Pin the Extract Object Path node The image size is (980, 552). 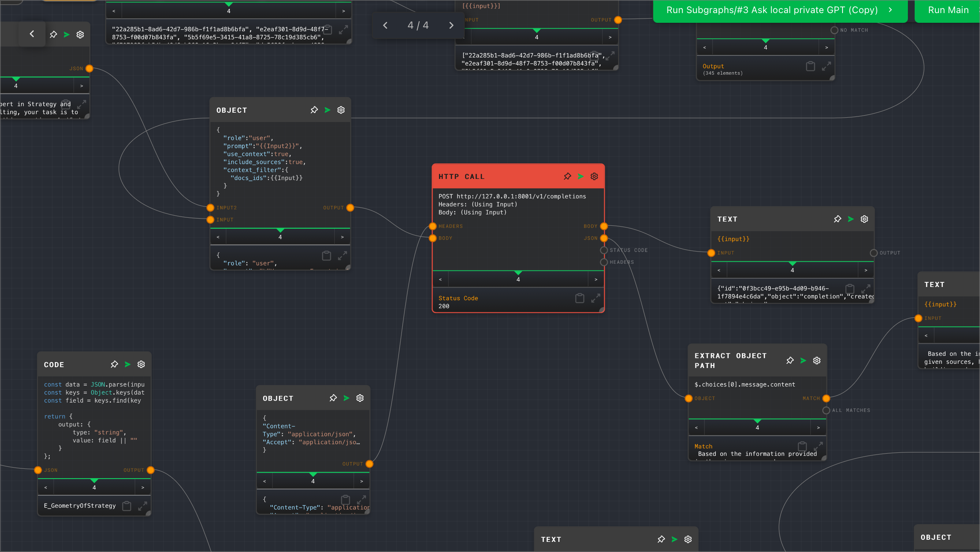pyautogui.click(x=790, y=360)
